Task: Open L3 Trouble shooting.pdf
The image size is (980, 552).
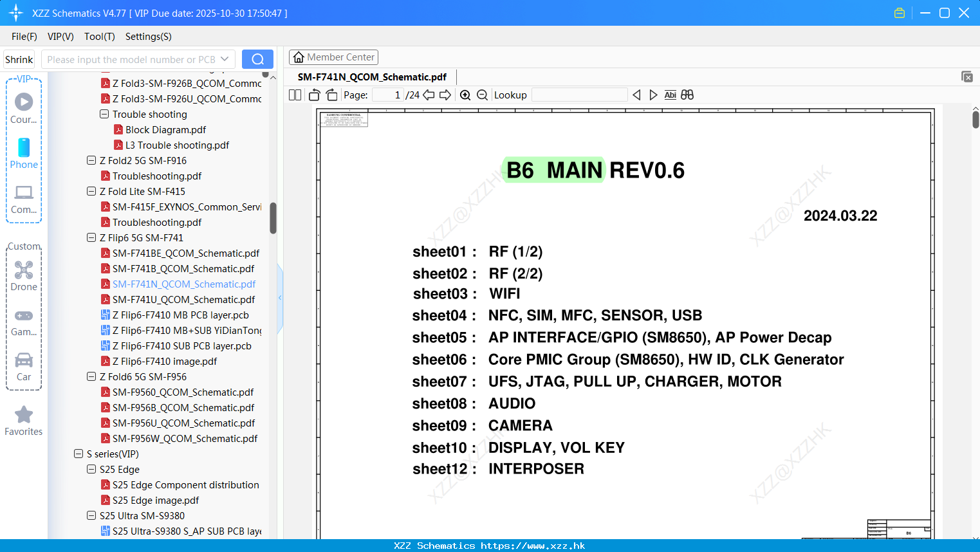Action: tap(177, 145)
